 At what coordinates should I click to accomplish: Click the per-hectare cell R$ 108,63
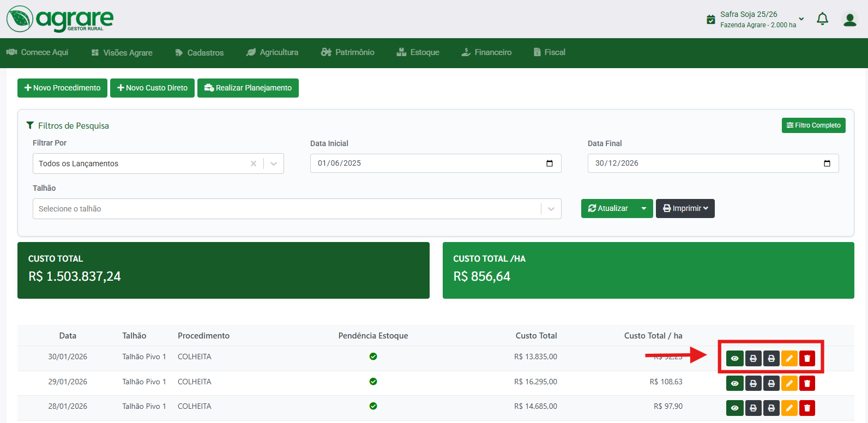(x=666, y=382)
